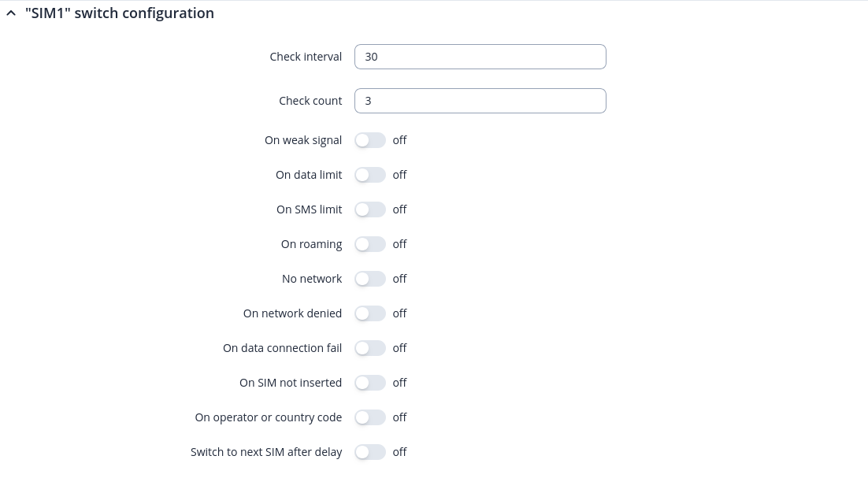Enable the On network denied toggle
This screenshot has width=868, height=504.
pos(369,313)
